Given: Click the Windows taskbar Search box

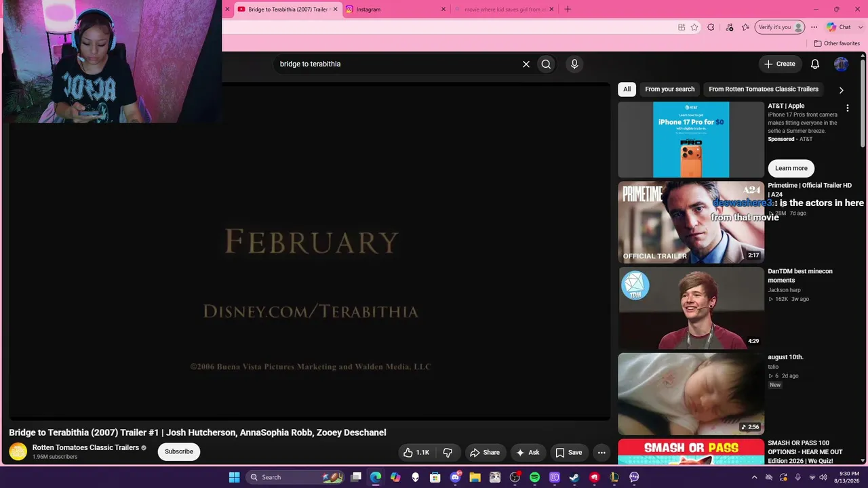Looking at the screenshot, I should click(x=294, y=477).
